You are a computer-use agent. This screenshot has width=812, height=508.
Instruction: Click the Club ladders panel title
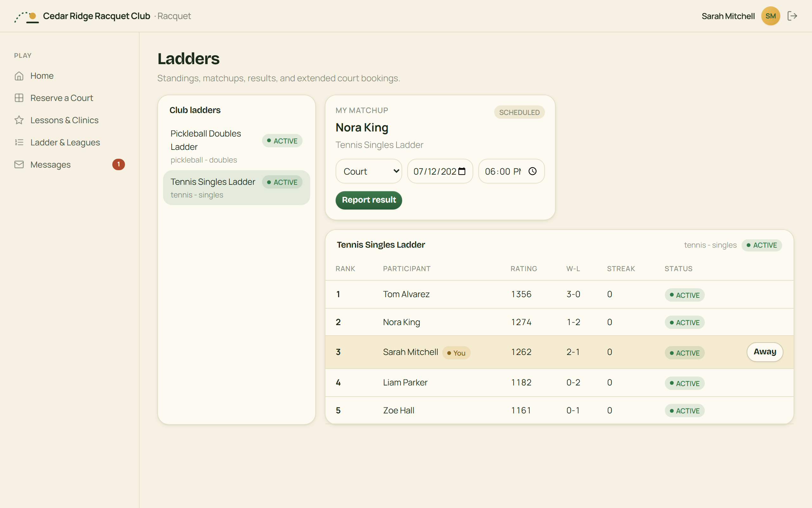[x=195, y=110]
